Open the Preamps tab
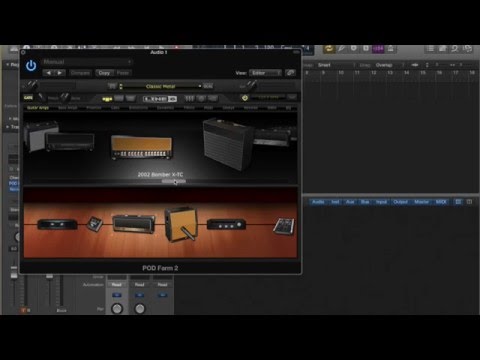 point(94,108)
